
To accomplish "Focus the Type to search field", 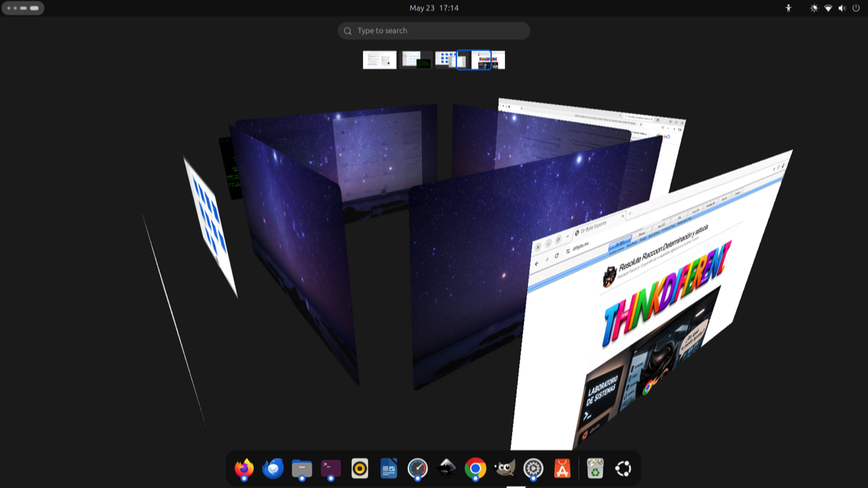I will point(434,30).
